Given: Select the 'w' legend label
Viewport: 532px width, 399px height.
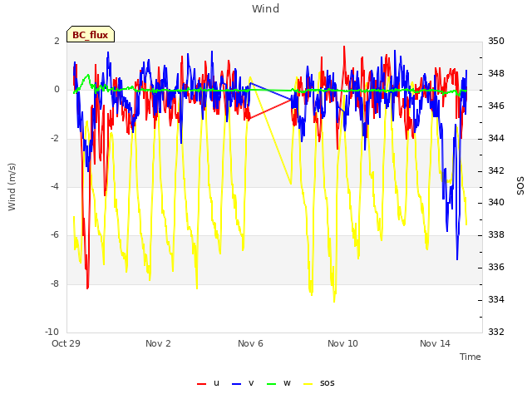Looking at the screenshot, I should coord(287,383).
